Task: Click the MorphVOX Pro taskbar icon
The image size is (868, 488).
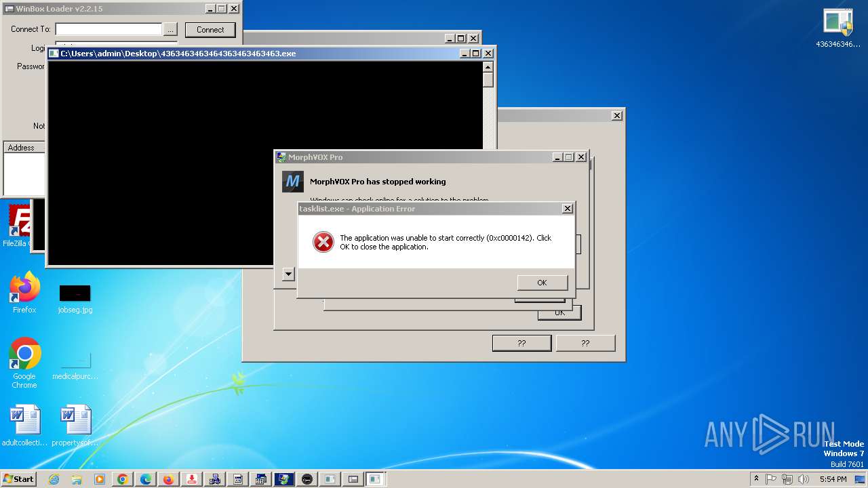Action: point(284,479)
